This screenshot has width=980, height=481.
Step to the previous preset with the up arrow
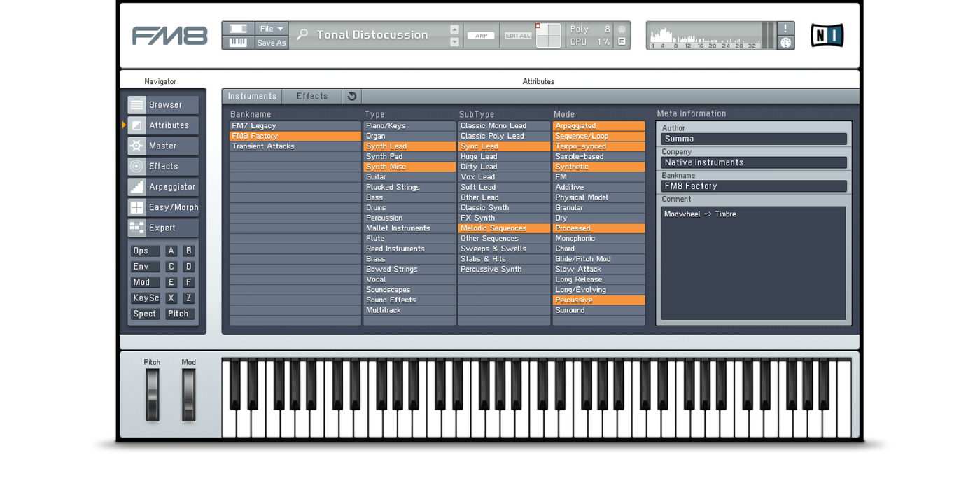pyautogui.click(x=454, y=29)
